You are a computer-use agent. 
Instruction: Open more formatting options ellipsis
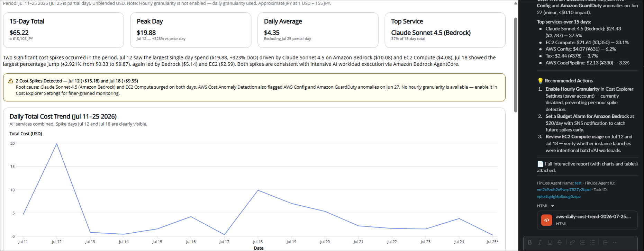tap(615, 242)
